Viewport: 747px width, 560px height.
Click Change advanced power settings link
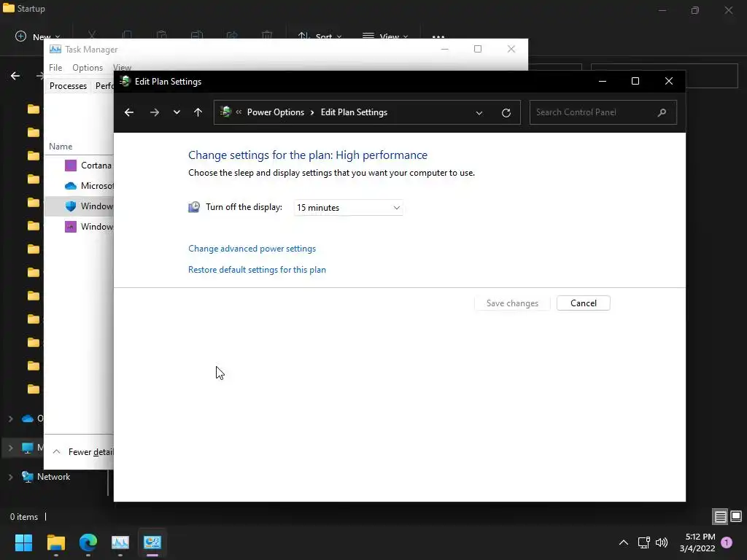tap(252, 249)
